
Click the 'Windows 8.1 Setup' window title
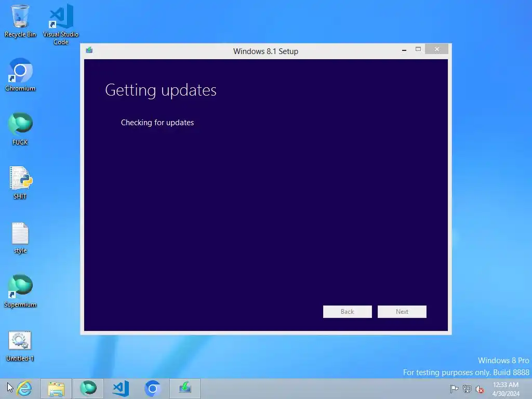click(x=265, y=51)
